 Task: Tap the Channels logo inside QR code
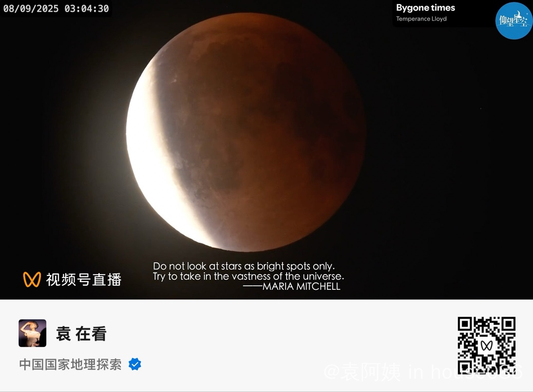486,346
